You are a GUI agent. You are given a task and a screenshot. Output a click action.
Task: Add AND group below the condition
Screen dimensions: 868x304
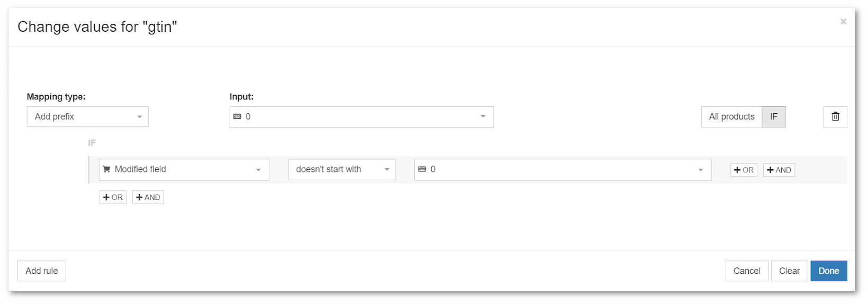[x=148, y=197]
